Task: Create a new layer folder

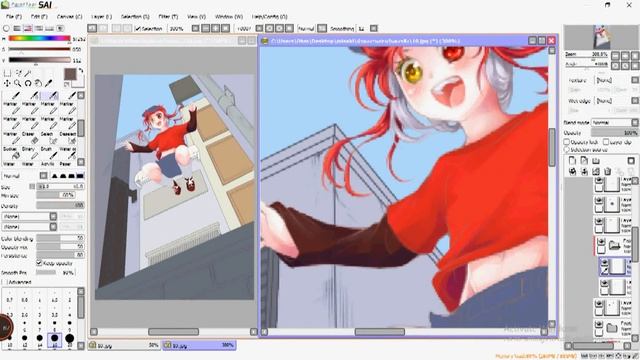Action: 596,160
